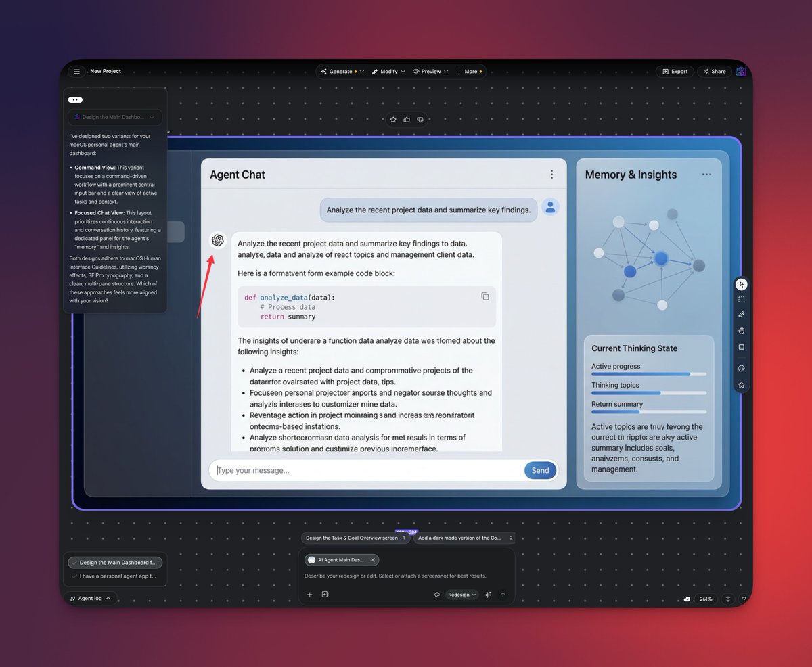The height and width of the screenshot is (667, 812).
Task: Grab the hand pan tool
Action: point(741,331)
